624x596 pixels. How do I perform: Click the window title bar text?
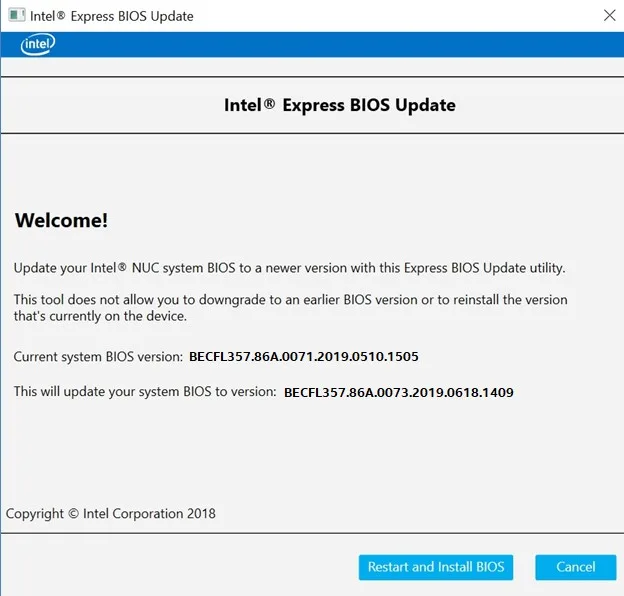(114, 16)
